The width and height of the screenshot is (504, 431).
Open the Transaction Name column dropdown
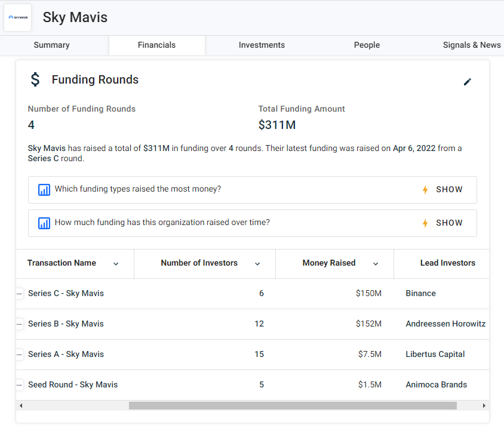click(x=116, y=264)
